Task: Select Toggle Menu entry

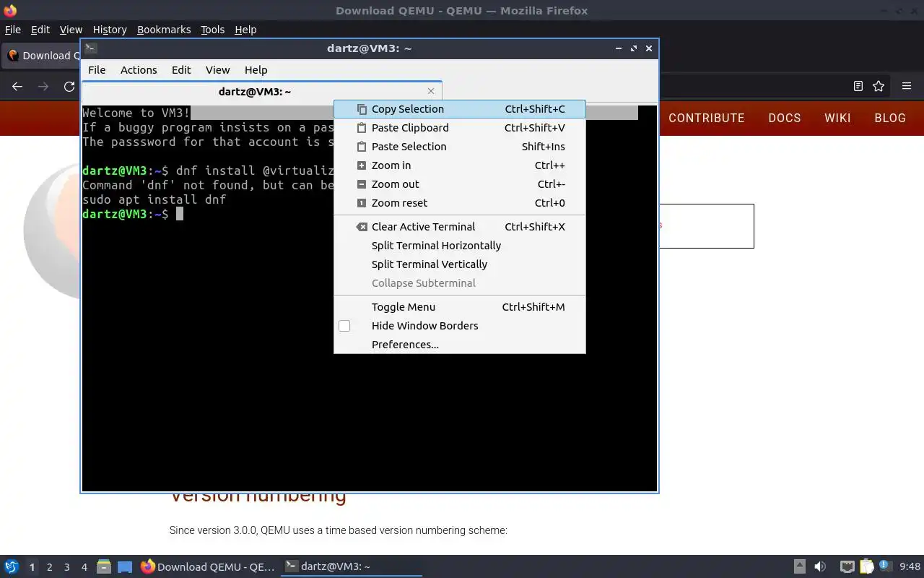Action: (459, 307)
